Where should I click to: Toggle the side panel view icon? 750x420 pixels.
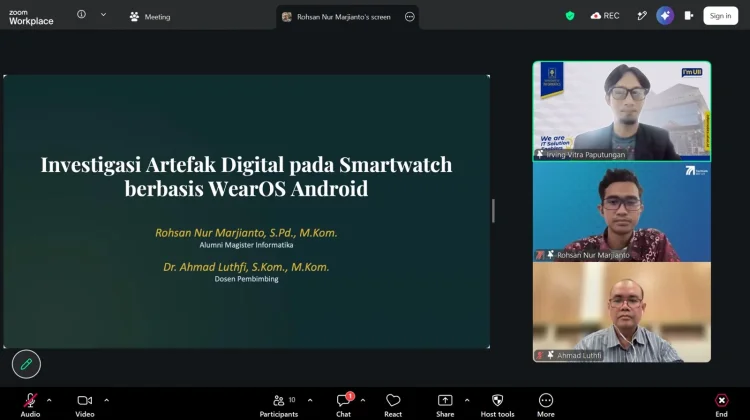[x=689, y=16]
